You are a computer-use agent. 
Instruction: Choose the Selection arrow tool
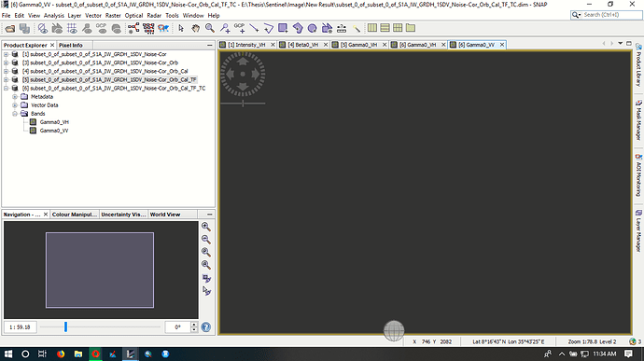181,28
